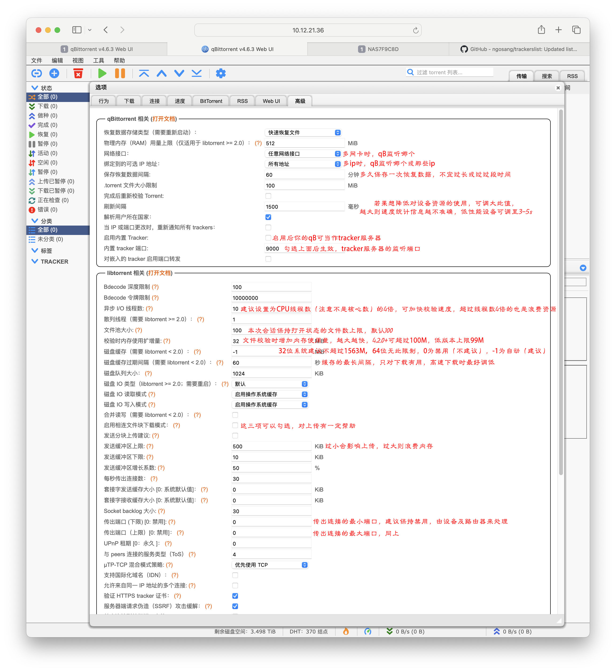
Task: Close the 选项 dialog with the X
Action: [558, 88]
